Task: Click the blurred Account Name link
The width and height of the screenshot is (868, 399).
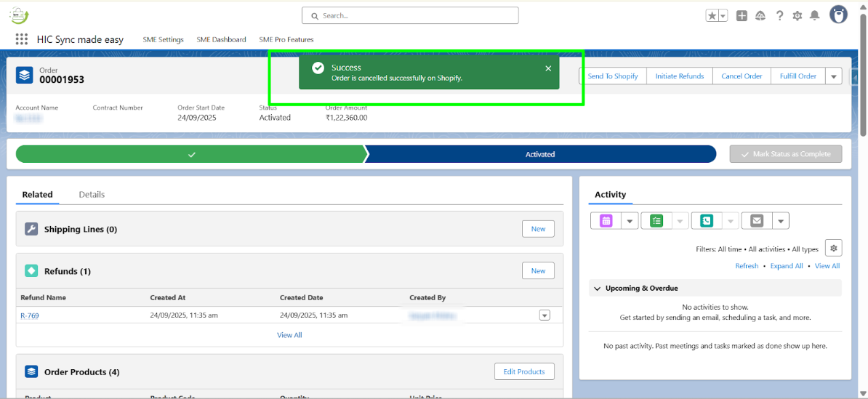Action: pyautogui.click(x=29, y=118)
